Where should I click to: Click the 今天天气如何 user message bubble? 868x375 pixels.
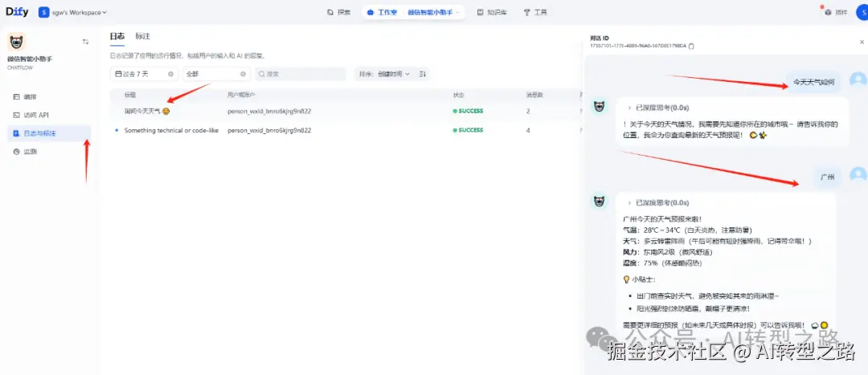[x=813, y=82]
